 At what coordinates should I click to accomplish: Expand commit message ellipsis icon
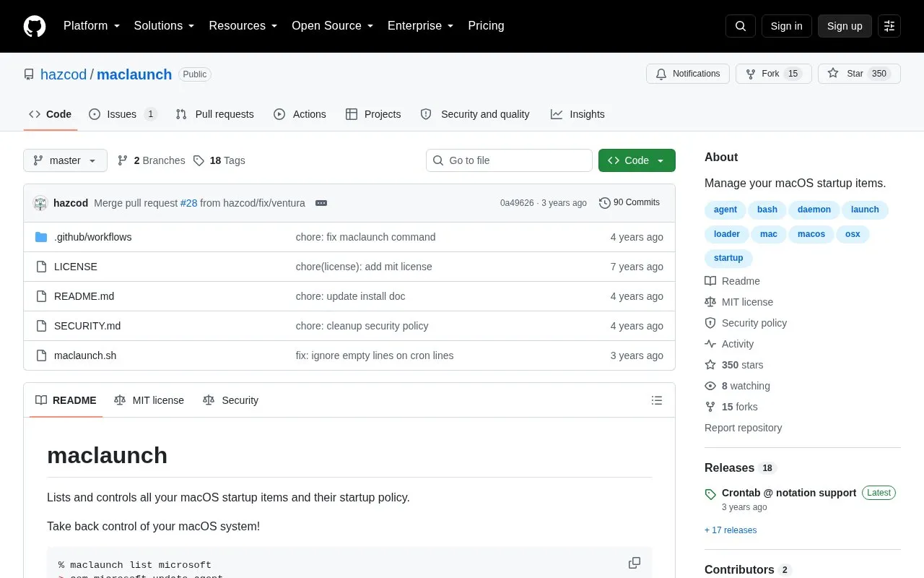click(x=321, y=203)
